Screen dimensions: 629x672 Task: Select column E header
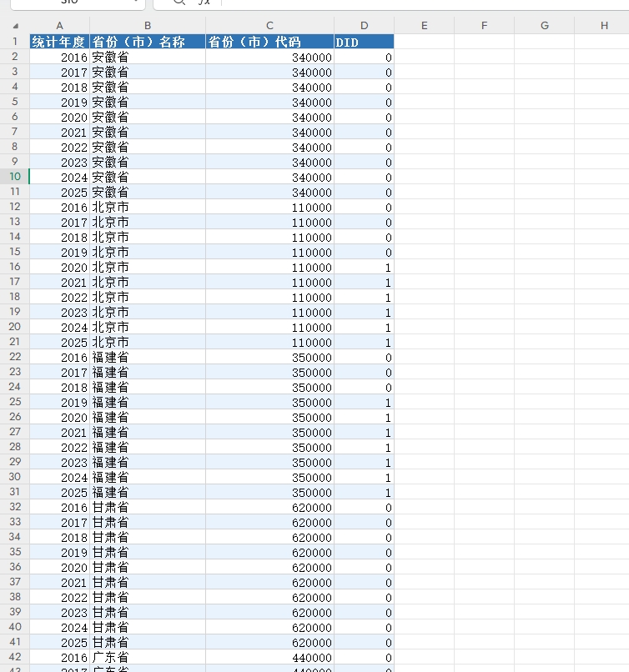(x=424, y=26)
